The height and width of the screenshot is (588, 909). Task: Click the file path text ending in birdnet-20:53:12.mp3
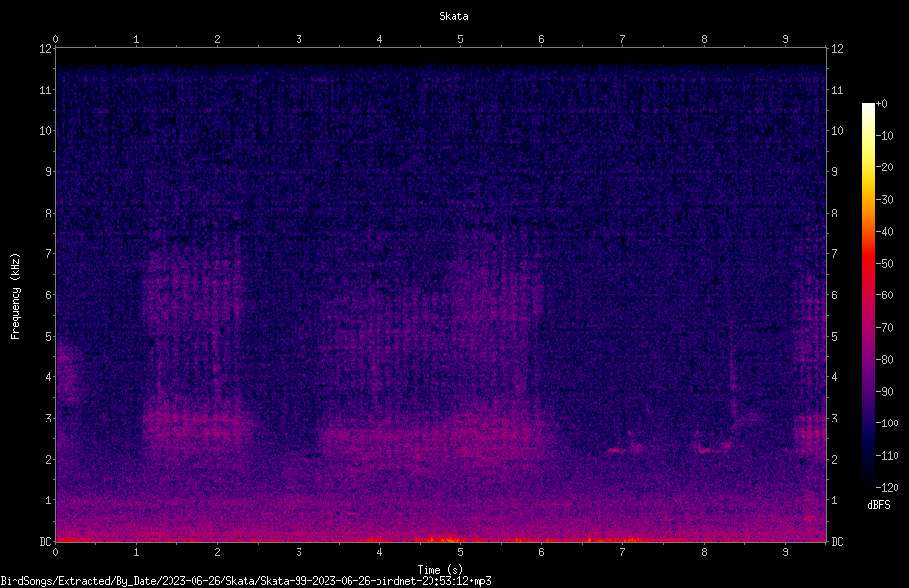[246, 581]
